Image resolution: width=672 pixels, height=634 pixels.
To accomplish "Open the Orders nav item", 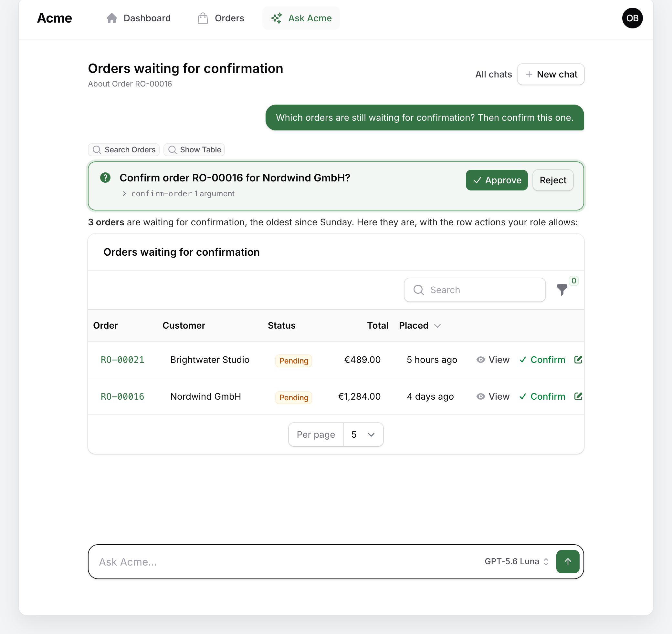I will (221, 18).
